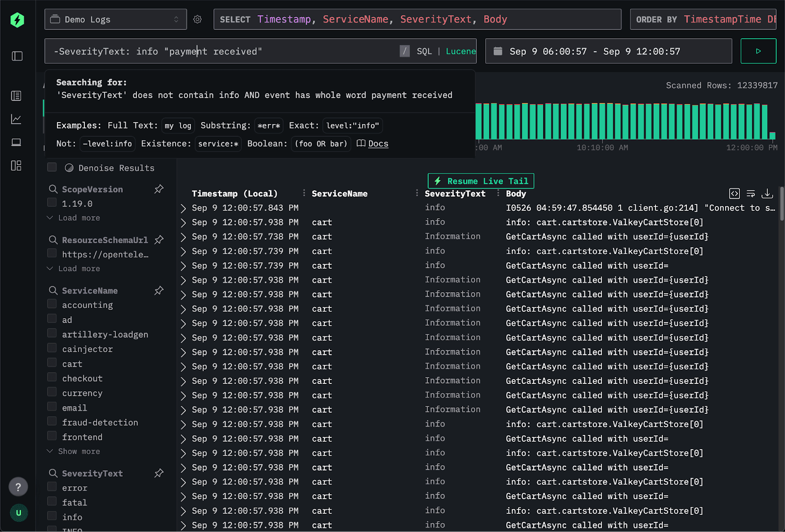785x532 pixels.
Task: Download the log results
Action: click(x=767, y=194)
